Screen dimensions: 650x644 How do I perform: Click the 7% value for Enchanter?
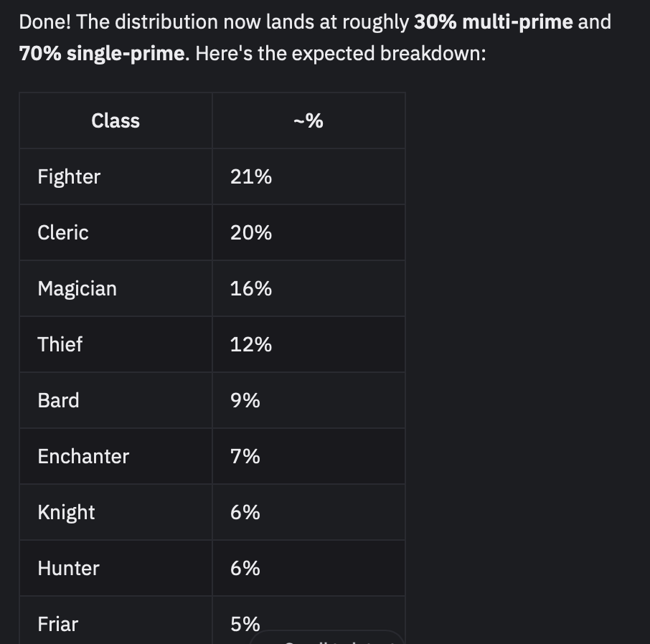click(245, 456)
